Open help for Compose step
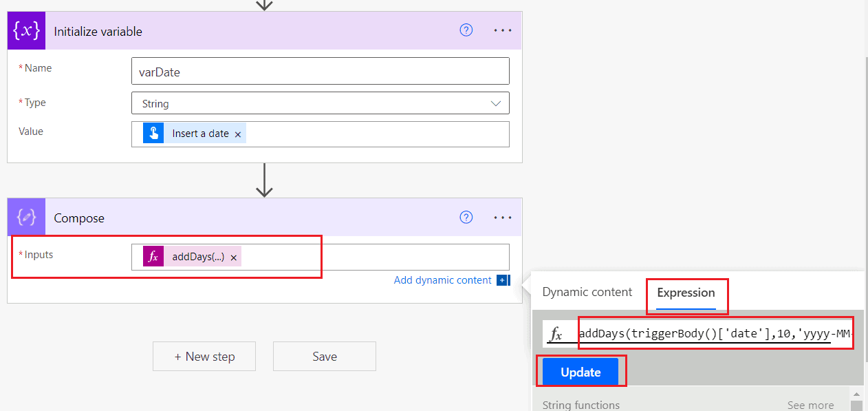Viewport: 868px width, 411px height. click(466, 217)
